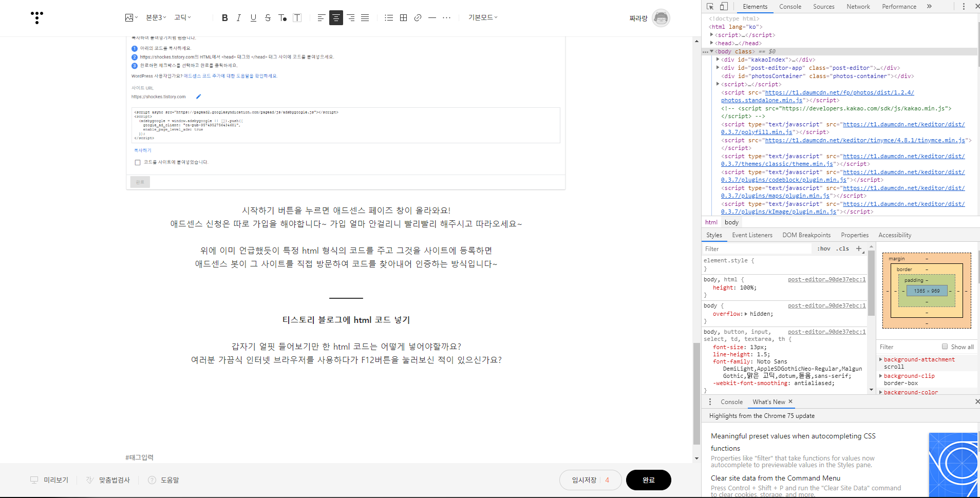Select the Properties tab
Image resolution: width=980 pixels, height=498 pixels.
(x=855, y=235)
